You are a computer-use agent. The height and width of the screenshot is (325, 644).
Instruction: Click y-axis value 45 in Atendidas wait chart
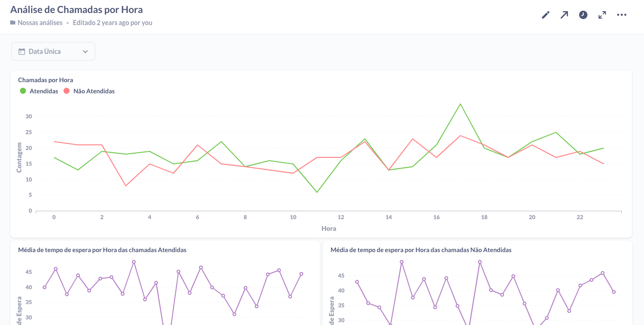(29, 272)
